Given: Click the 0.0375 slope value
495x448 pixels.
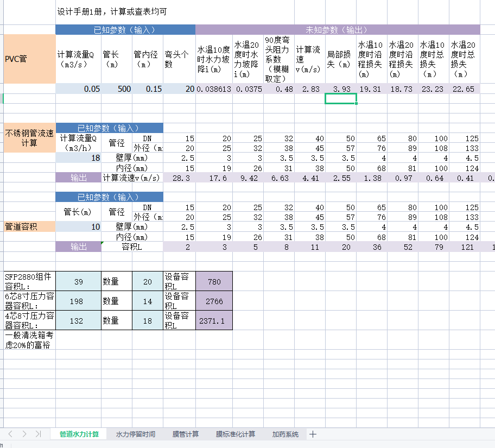Looking at the screenshot, I should pos(248,89).
